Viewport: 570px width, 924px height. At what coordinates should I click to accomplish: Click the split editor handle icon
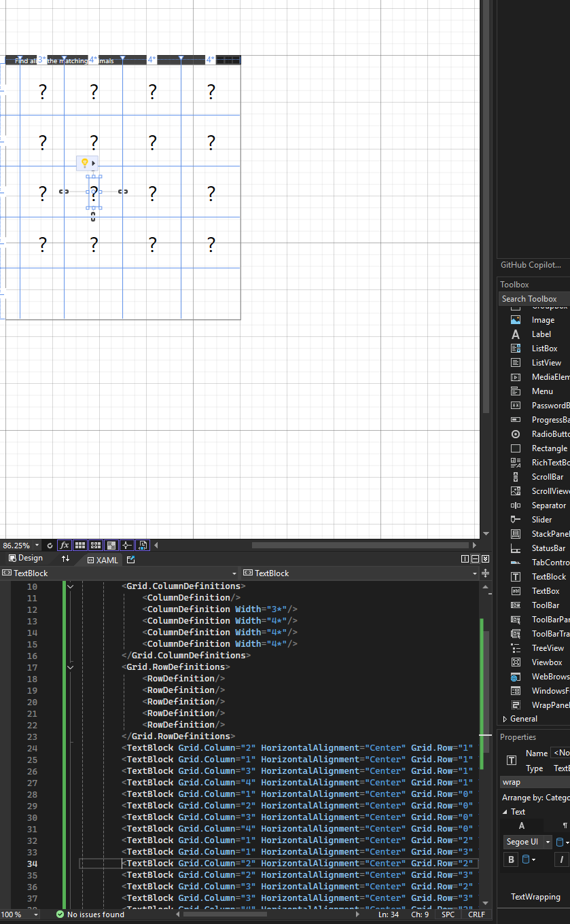pos(485,573)
